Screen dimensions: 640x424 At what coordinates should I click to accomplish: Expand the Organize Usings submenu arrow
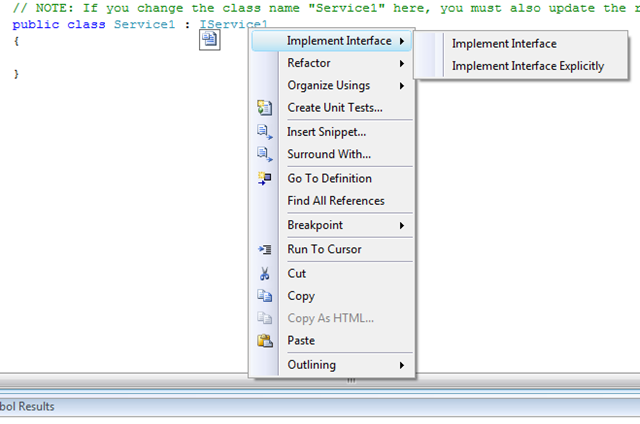click(402, 86)
